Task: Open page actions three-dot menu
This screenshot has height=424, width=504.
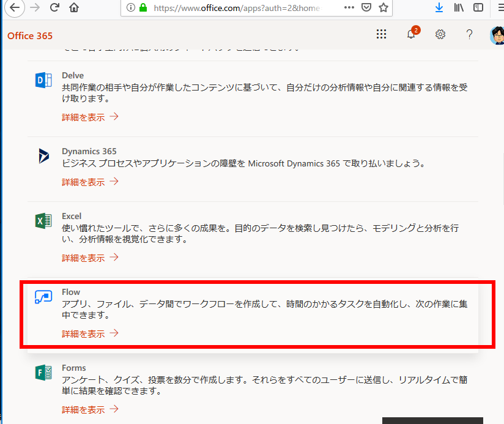Action: 349,7
